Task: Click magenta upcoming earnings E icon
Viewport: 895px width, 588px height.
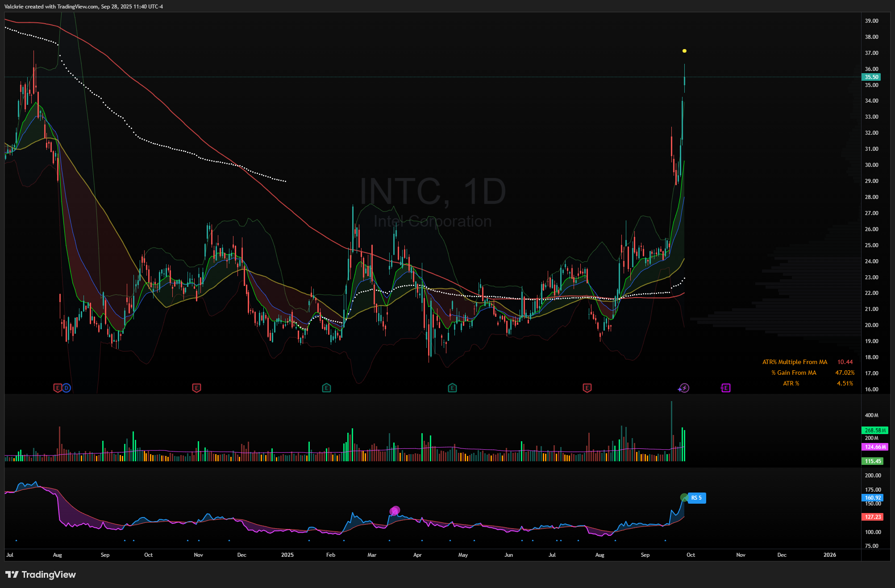Action: click(725, 388)
